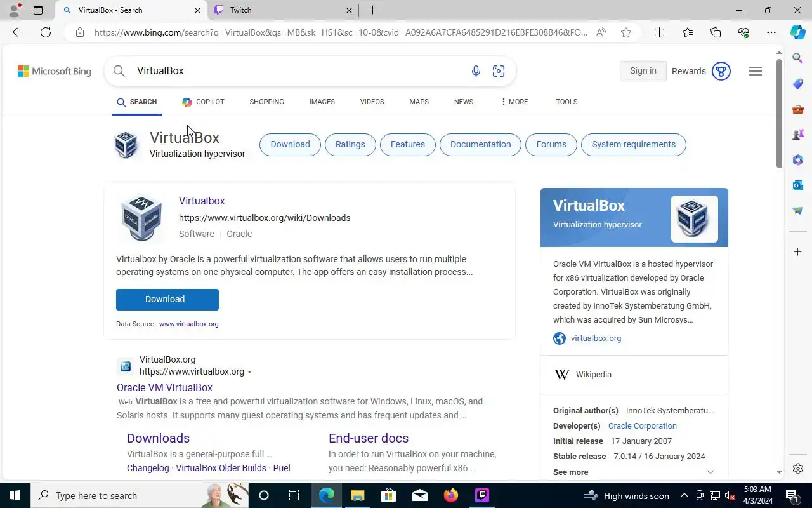
Task: Open the End-user docs sublink
Action: [369, 438]
